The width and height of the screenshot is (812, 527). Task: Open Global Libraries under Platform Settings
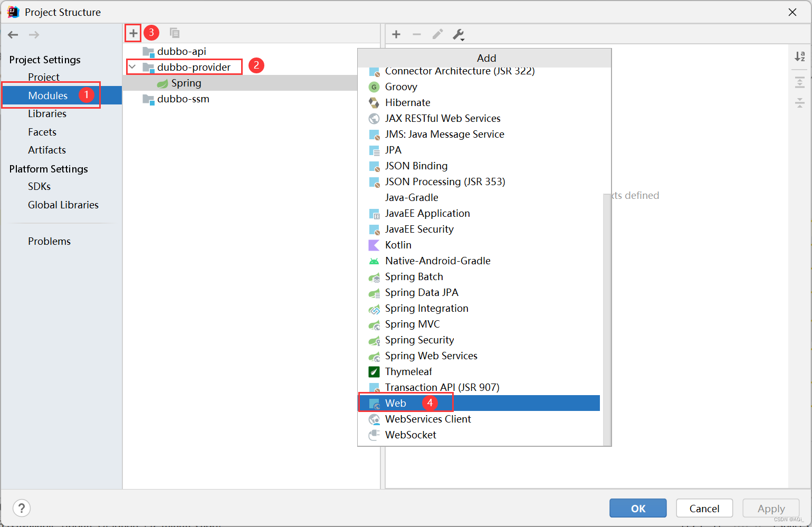(x=63, y=205)
